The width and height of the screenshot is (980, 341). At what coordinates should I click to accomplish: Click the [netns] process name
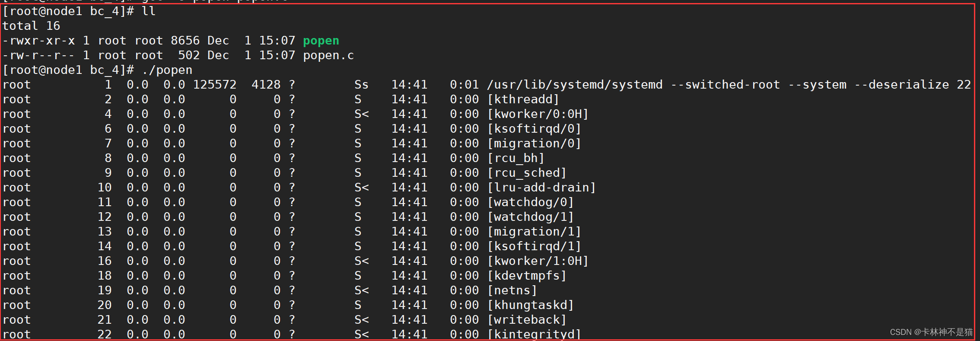pyautogui.click(x=512, y=290)
